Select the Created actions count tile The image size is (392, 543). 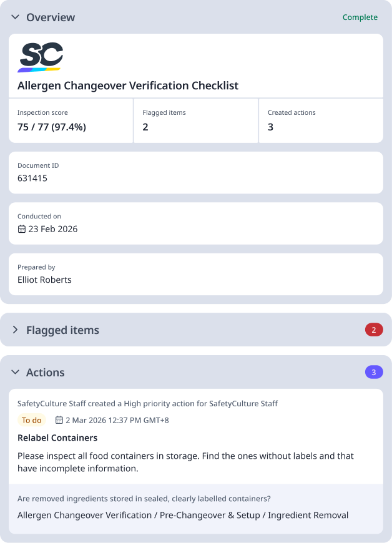tap(320, 120)
